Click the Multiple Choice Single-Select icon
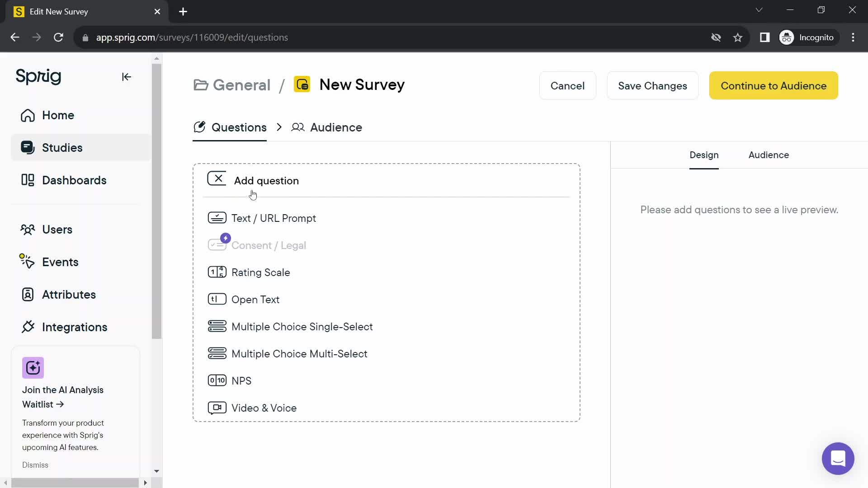Image resolution: width=868 pixels, height=488 pixels. point(217,327)
